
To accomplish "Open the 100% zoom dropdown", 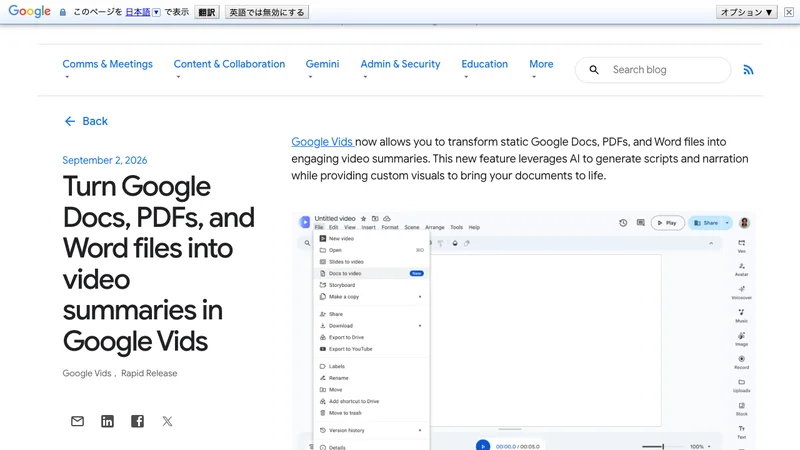I will [700, 446].
